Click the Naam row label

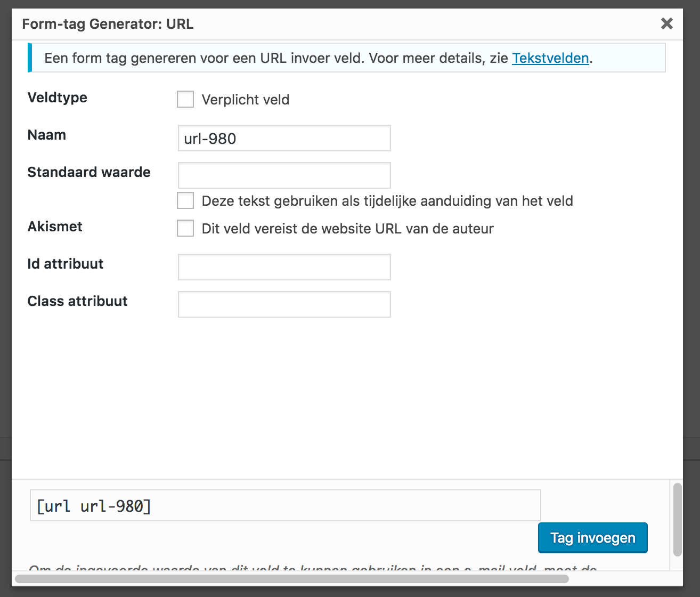pos(47,135)
